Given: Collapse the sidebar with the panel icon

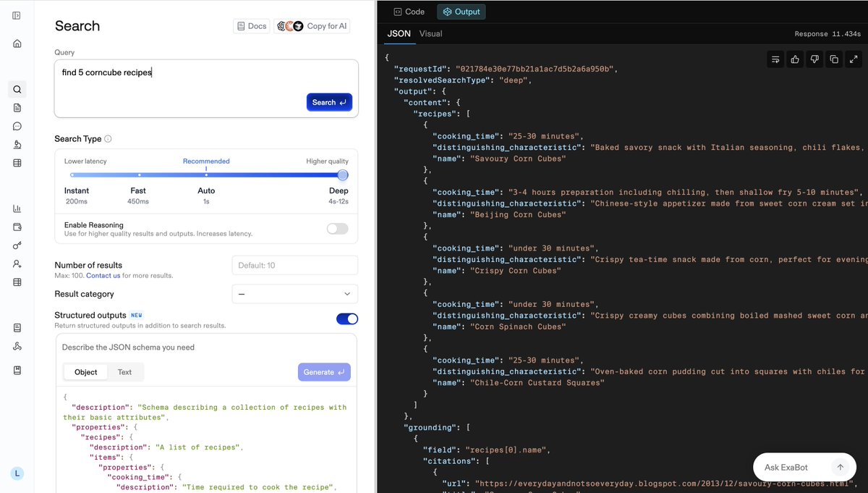Looking at the screenshot, I should tap(17, 15).
